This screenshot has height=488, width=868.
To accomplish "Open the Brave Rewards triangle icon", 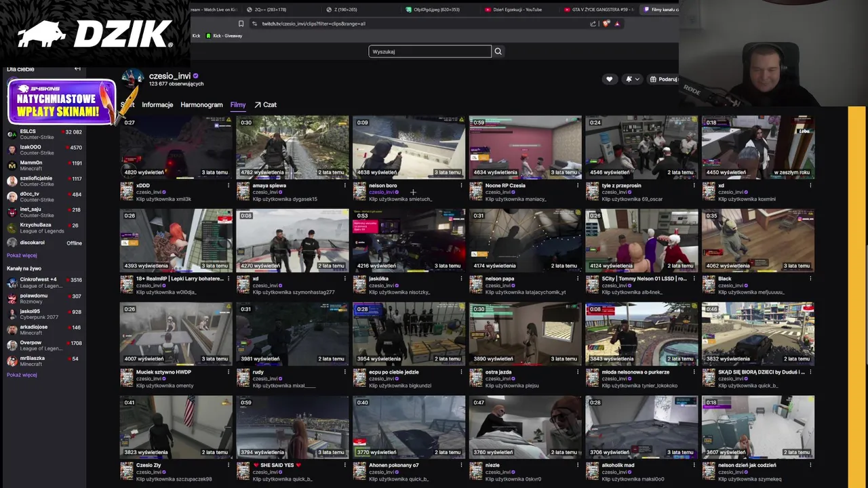I will pos(617,24).
